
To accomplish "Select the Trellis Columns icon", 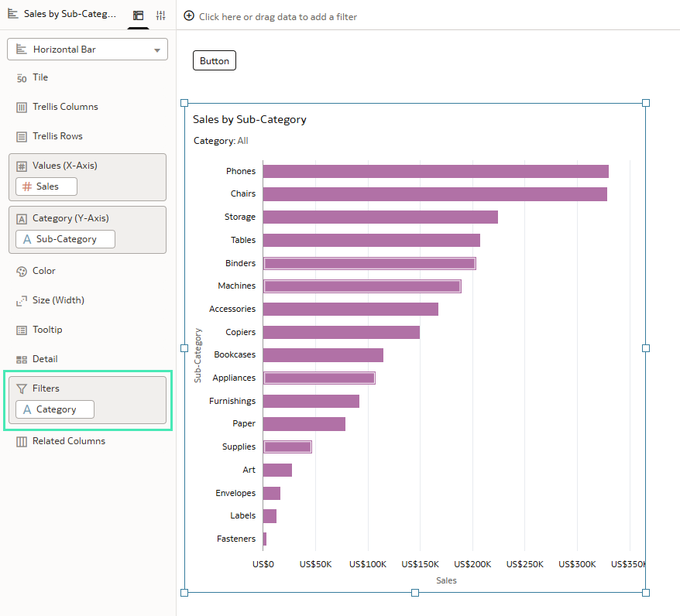I will click(22, 108).
